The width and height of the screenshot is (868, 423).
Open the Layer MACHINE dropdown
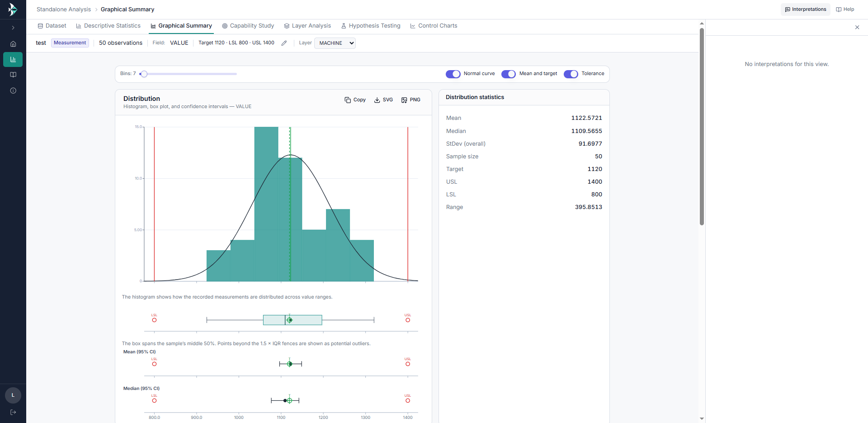(x=335, y=43)
